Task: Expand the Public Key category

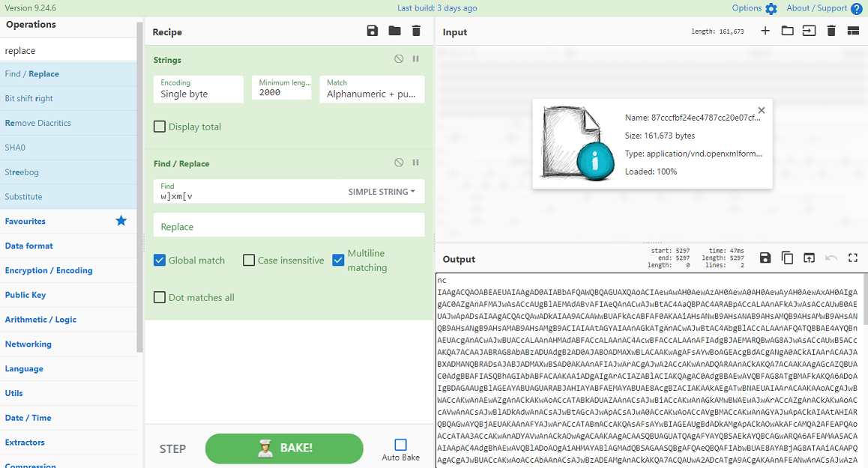Action: pos(68,295)
